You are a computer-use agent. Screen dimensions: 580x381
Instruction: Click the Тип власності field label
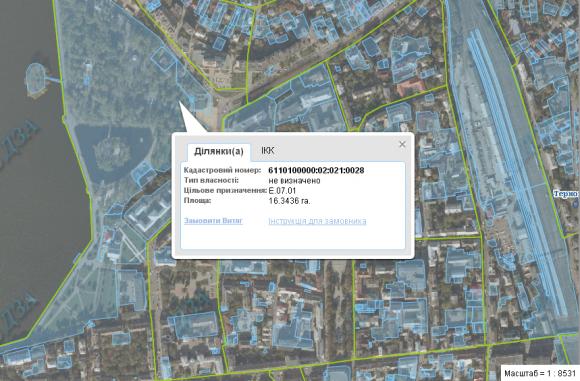[211, 181]
